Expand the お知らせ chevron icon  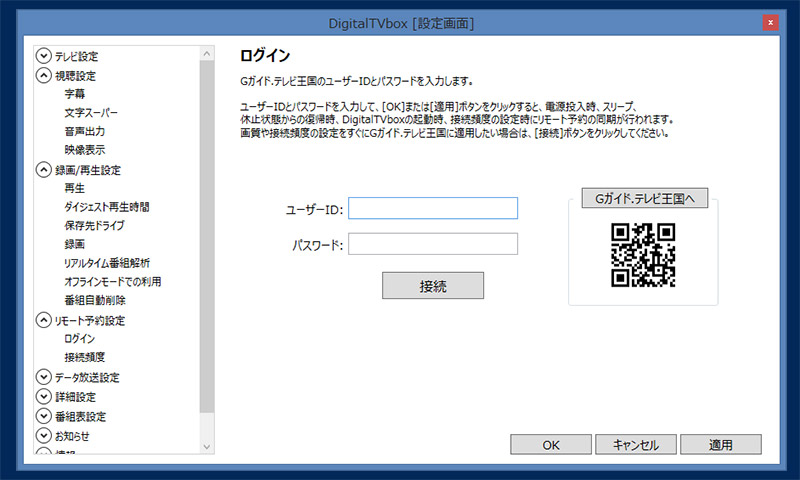coord(43,435)
